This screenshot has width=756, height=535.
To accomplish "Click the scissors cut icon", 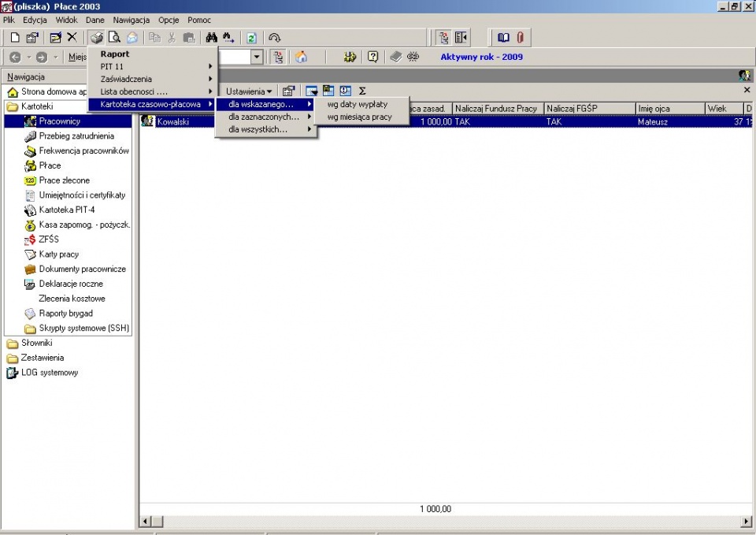I will [172, 38].
